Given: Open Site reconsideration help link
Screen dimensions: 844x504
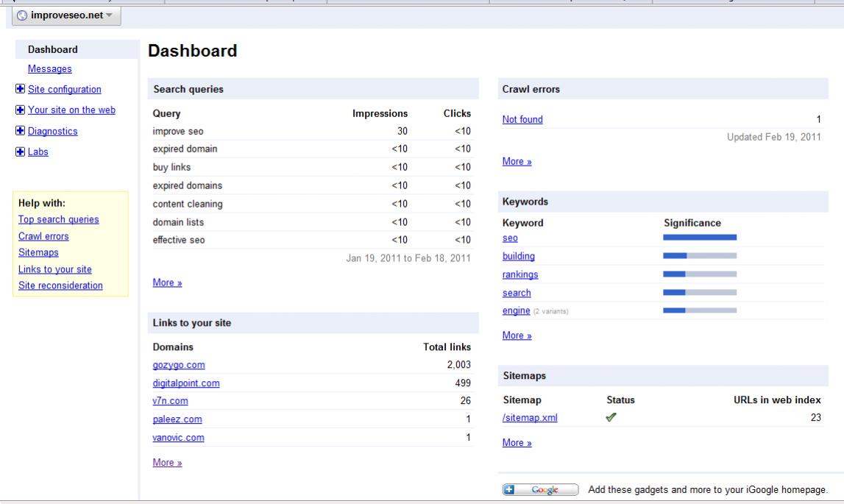Looking at the screenshot, I should 60,285.
